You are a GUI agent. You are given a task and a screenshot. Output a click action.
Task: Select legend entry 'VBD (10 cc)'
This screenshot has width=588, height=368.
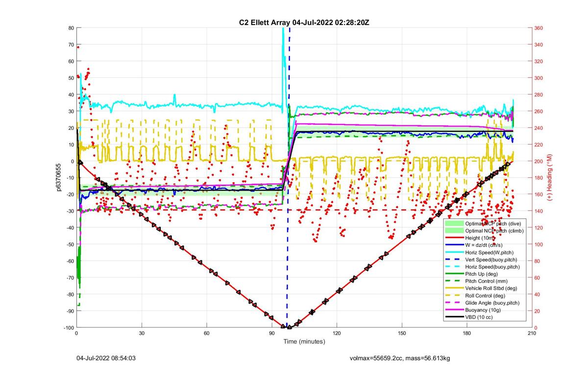coord(478,318)
